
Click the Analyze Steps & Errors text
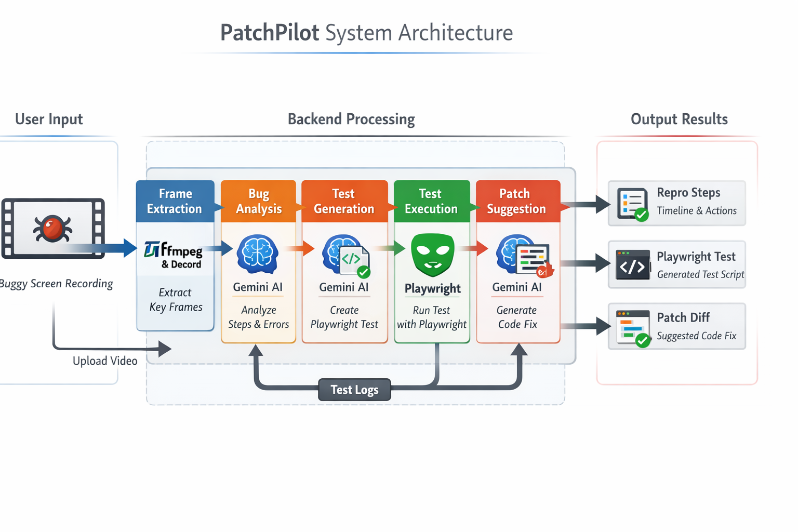click(258, 317)
